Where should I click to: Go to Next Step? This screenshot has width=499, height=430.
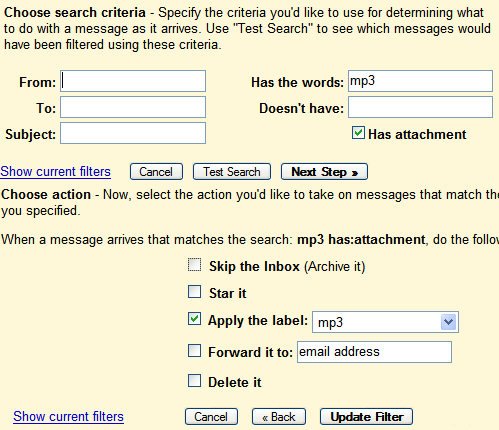[x=324, y=172]
